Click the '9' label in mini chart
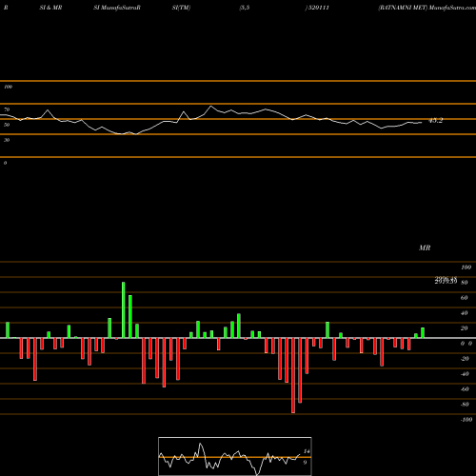This screenshot has height=476, width=476. 305,463
